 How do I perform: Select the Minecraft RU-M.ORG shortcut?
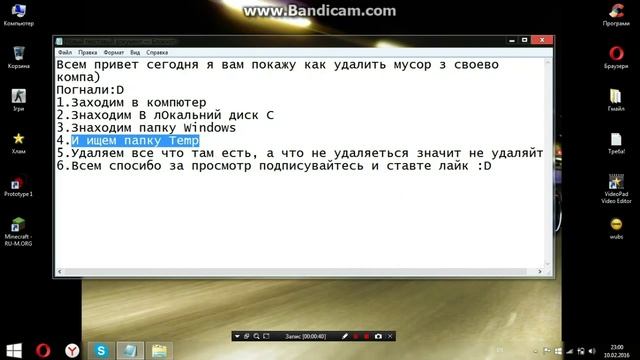pyautogui.click(x=18, y=231)
